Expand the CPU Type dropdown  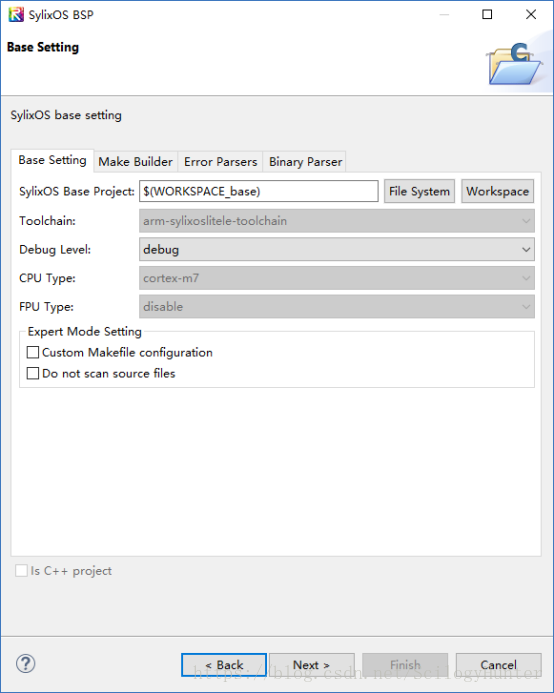point(336,278)
